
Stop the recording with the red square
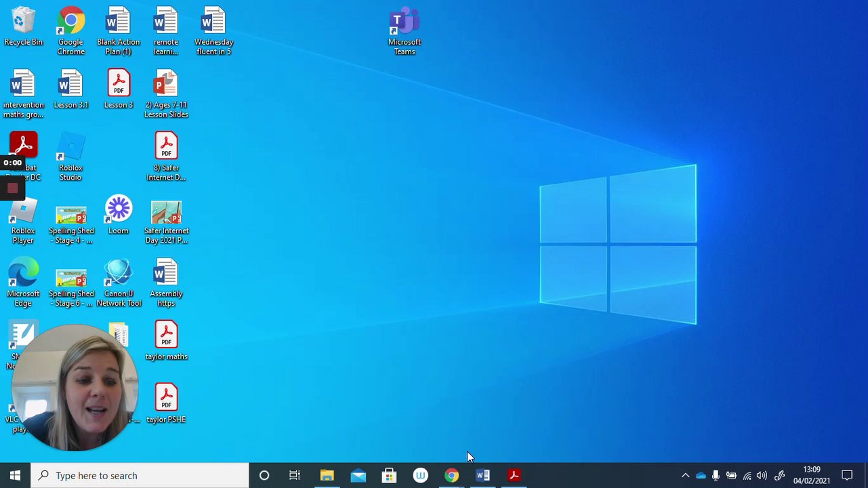(12, 189)
